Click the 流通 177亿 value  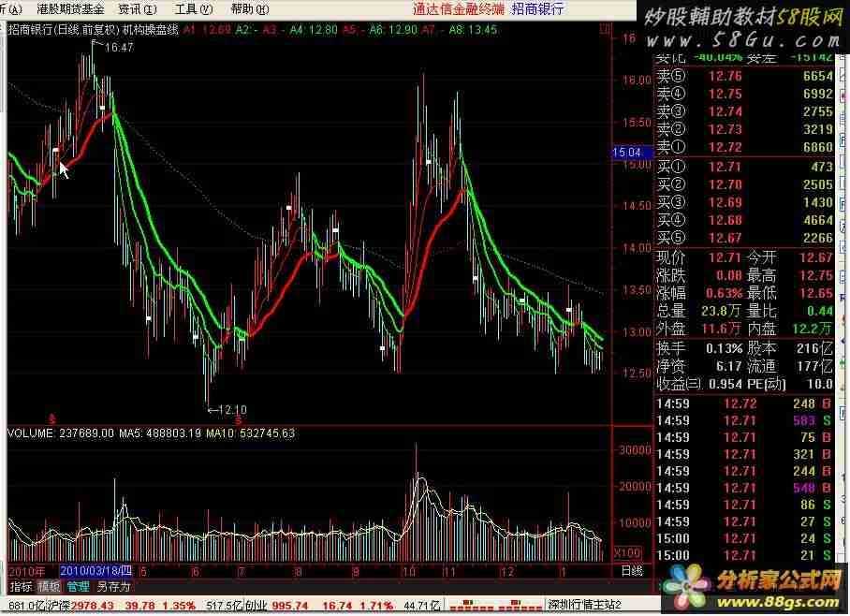(814, 367)
